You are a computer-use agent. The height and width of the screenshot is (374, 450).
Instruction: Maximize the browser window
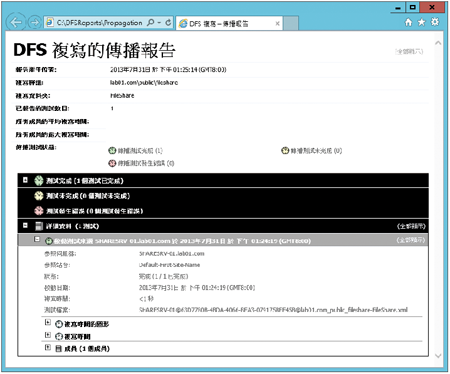413,7
